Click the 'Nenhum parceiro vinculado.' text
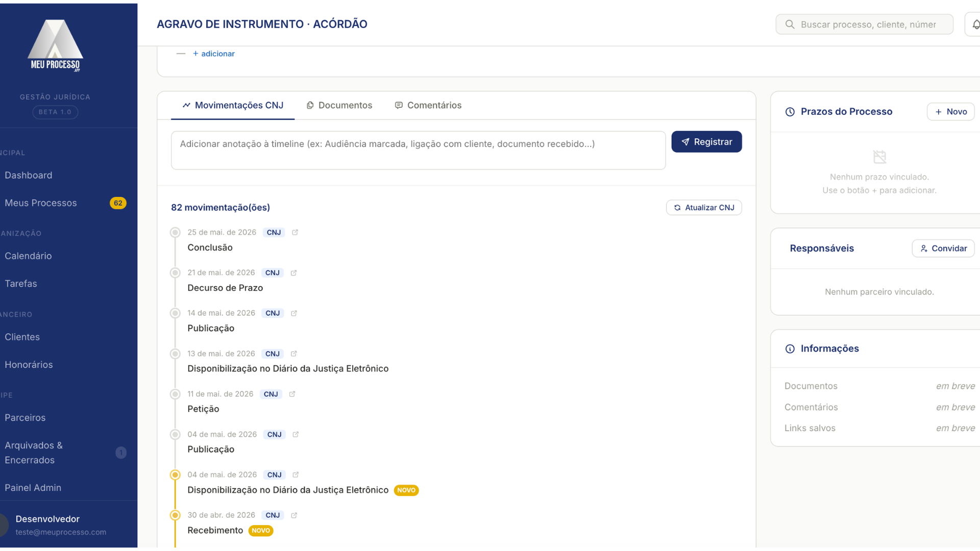This screenshot has height=551, width=980. (x=879, y=292)
